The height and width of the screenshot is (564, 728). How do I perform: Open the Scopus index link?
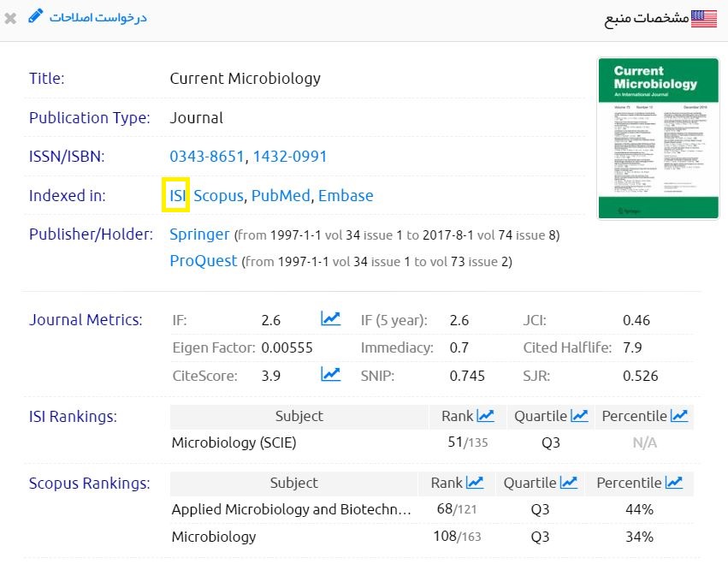(x=219, y=196)
